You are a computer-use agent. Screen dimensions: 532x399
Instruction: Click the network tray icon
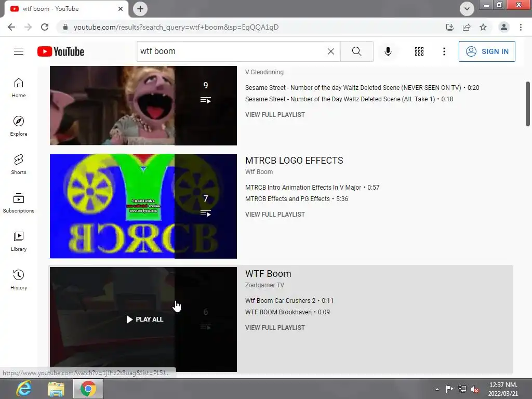pos(462,389)
